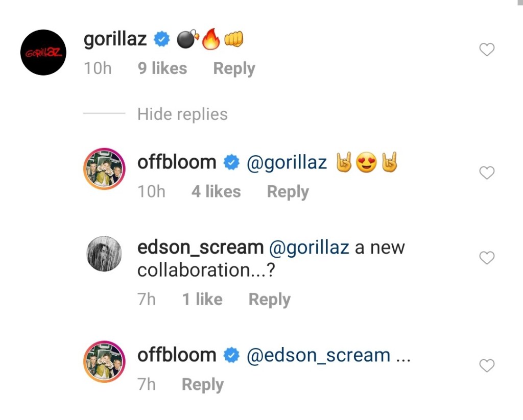Open the edson_scream username link
Screen dimensions: 523x420
pyautogui.click(x=200, y=248)
